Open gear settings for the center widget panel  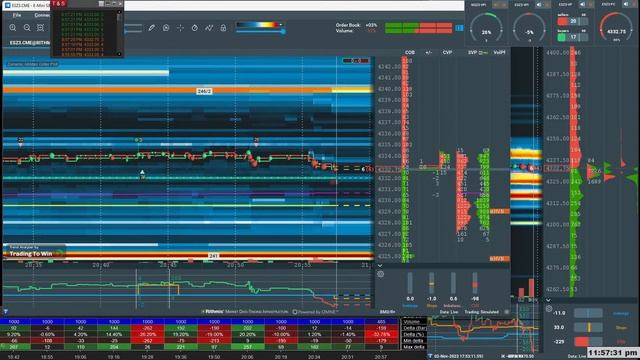380,274
